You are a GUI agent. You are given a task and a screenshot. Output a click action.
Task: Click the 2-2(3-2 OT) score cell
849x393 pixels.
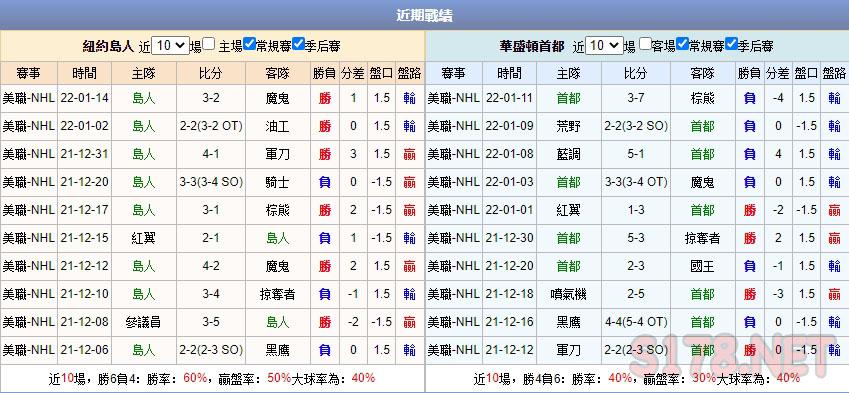(x=211, y=126)
